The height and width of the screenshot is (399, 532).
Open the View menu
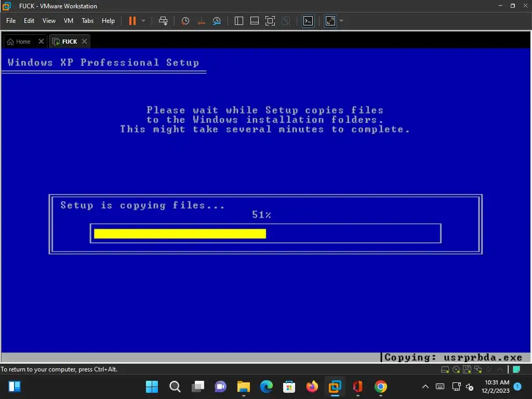(x=49, y=21)
